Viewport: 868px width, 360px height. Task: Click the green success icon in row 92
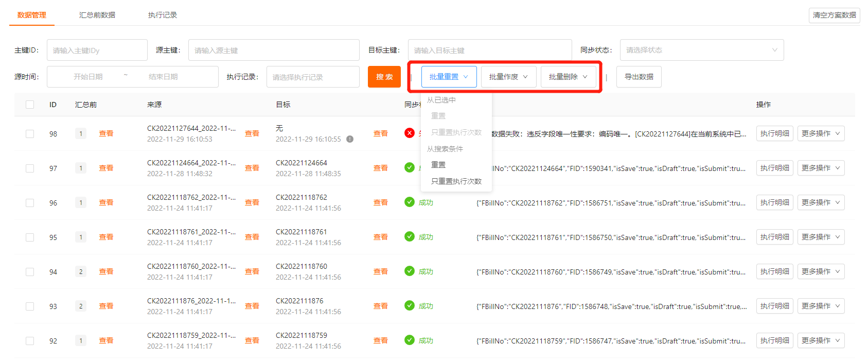pyautogui.click(x=410, y=340)
